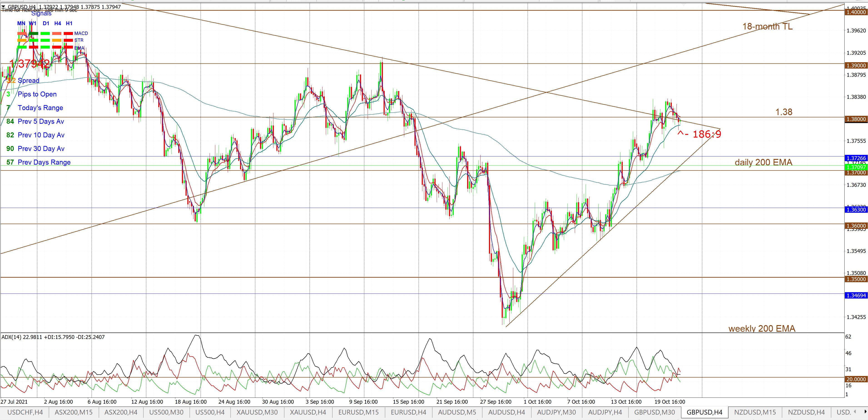Click the blue 1.36300 level label

tap(856, 210)
